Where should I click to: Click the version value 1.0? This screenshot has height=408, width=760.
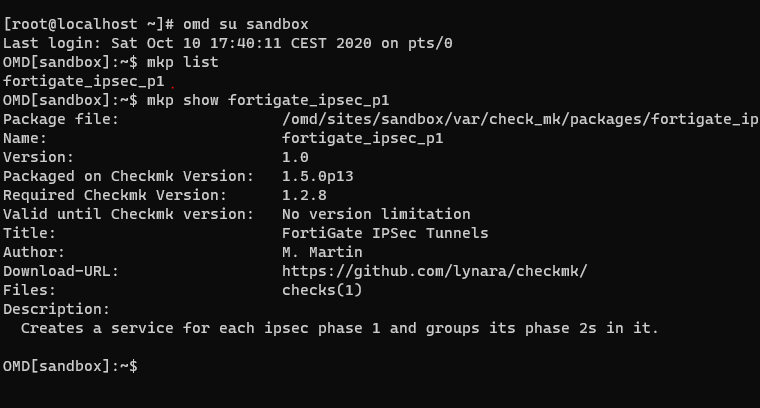pos(295,157)
